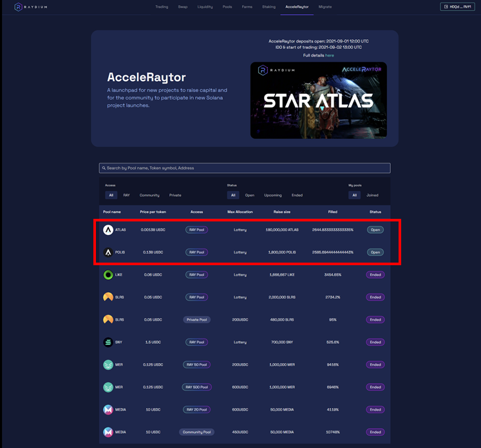Click the RAY 20 Pool badge
Screen dimensions: 481x448
[196, 409]
